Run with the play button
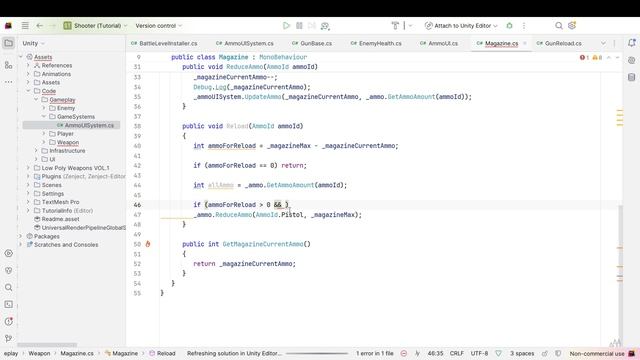640x360 pixels. point(286,26)
